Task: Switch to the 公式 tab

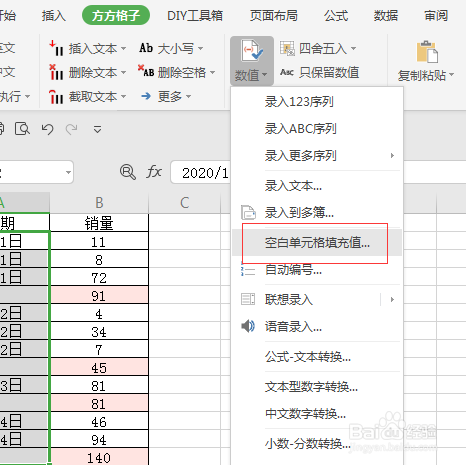Action: click(x=336, y=16)
